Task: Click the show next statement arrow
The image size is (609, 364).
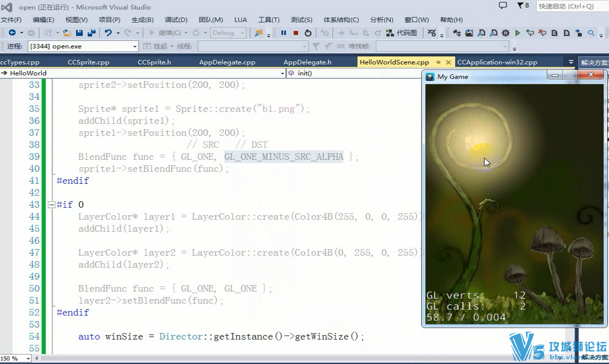Action: click(341, 33)
